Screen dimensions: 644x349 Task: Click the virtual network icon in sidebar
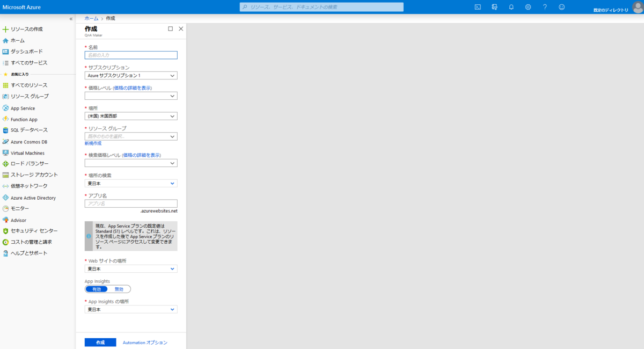[x=5, y=186]
